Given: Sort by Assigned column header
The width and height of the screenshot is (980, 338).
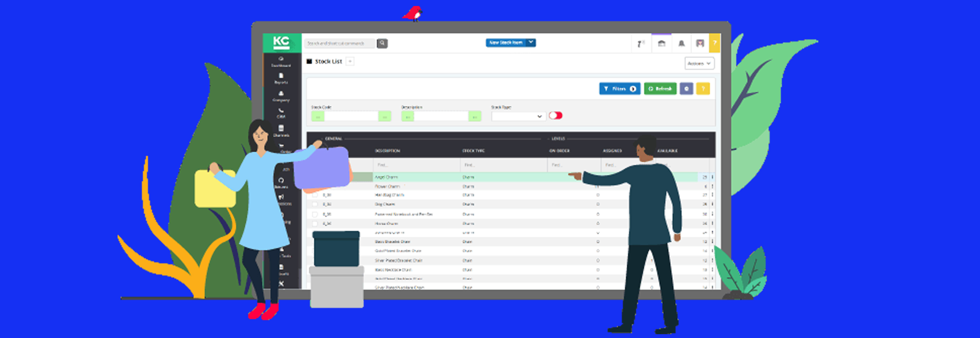Looking at the screenshot, I should 612,151.
